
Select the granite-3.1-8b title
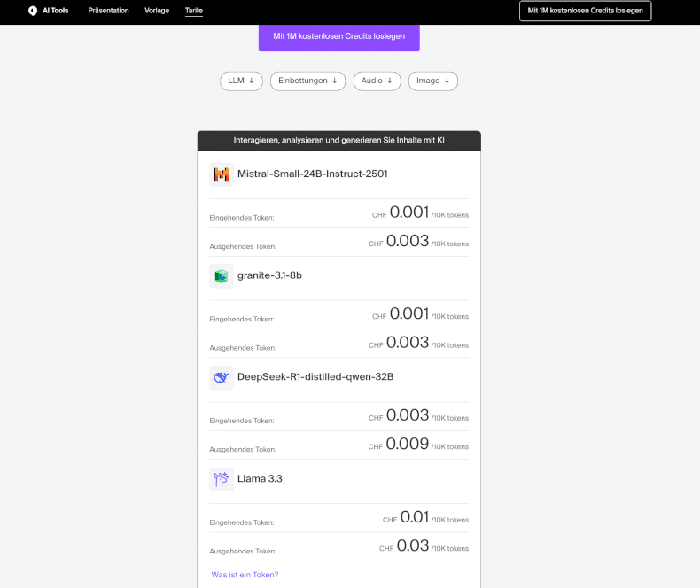[x=269, y=275]
